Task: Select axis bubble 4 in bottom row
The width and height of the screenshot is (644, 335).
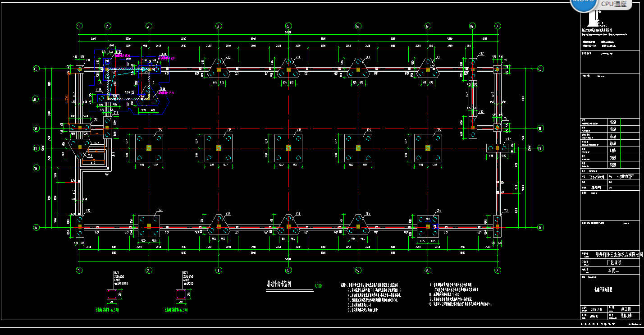Action: point(288,271)
